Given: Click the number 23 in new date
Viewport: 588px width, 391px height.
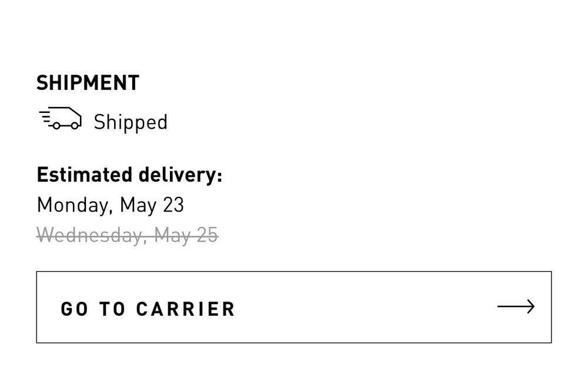Looking at the screenshot, I should point(173,205).
